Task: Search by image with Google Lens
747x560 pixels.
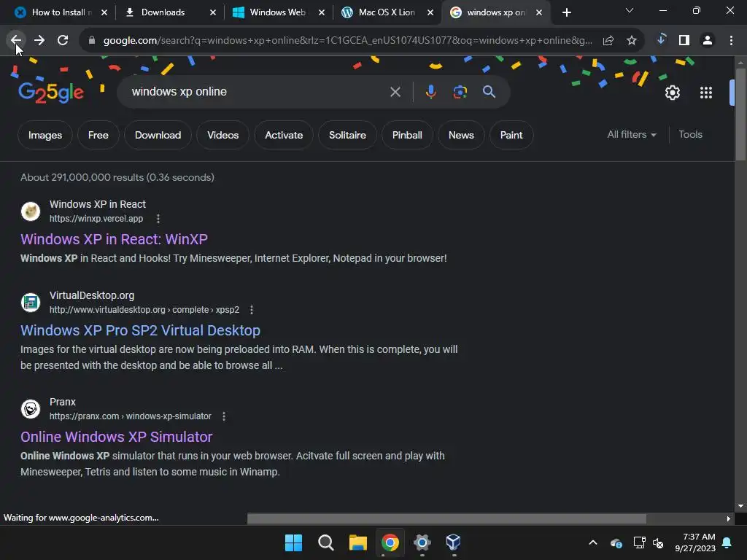Action: pyautogui.click(x=460, y=92)
